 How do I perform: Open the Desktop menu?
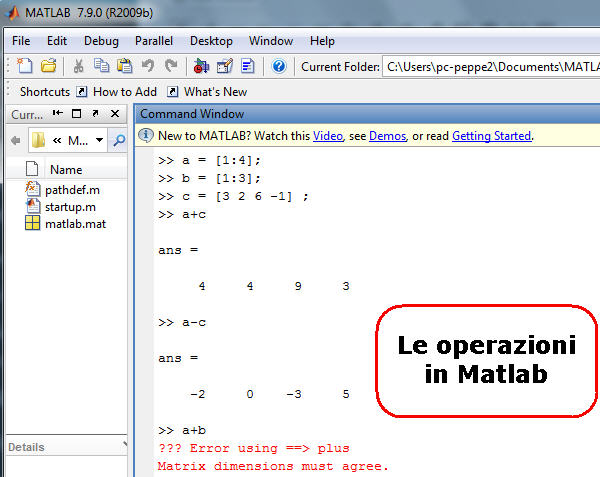(x=211, y=41)
